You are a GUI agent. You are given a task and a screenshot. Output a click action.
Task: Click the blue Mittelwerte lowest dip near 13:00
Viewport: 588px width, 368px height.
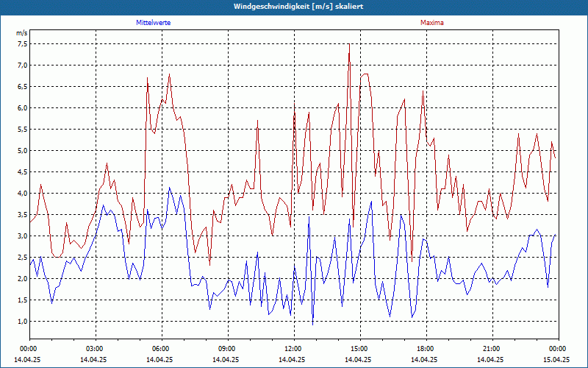(313, 324)
